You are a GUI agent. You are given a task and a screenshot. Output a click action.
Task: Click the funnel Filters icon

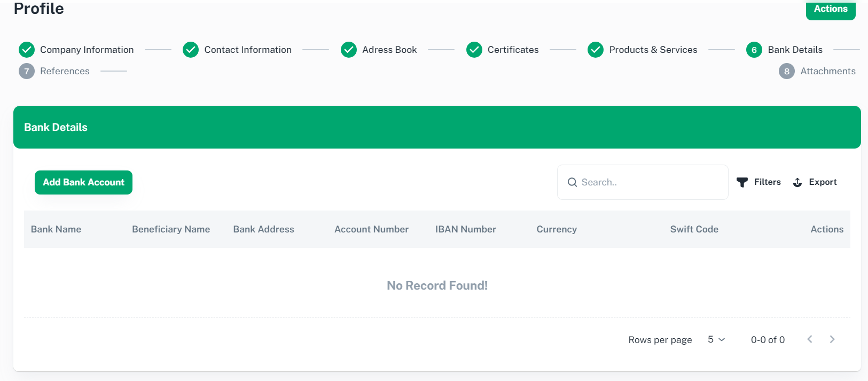click(x=742, y=182)
